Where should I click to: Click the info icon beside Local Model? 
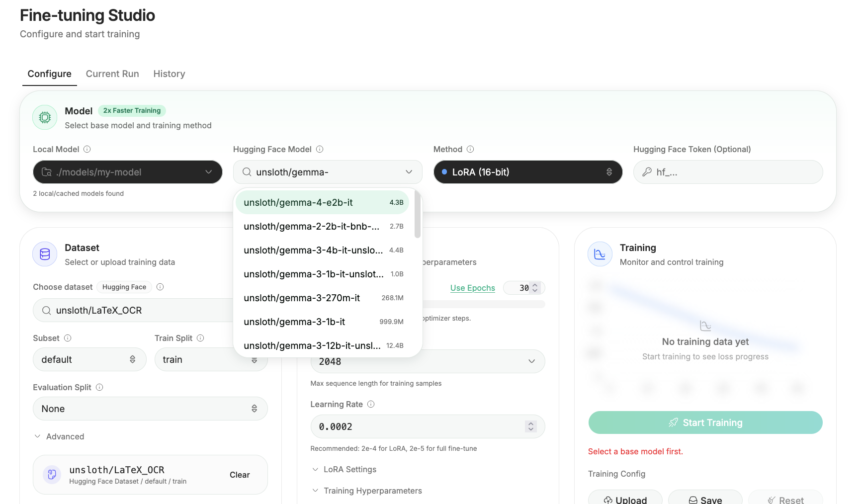(x=87, y=149)
